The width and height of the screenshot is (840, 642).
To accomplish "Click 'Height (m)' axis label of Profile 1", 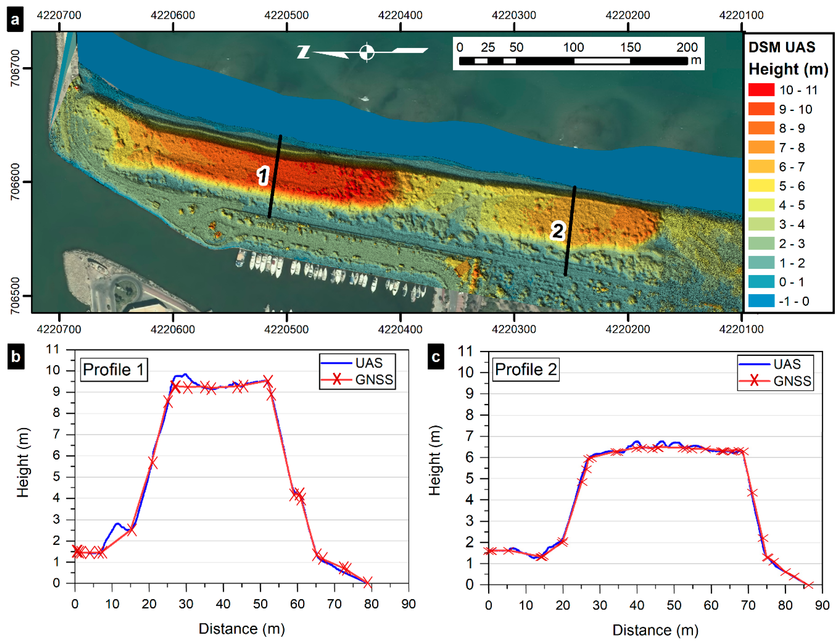I will [x=23, y=462].
